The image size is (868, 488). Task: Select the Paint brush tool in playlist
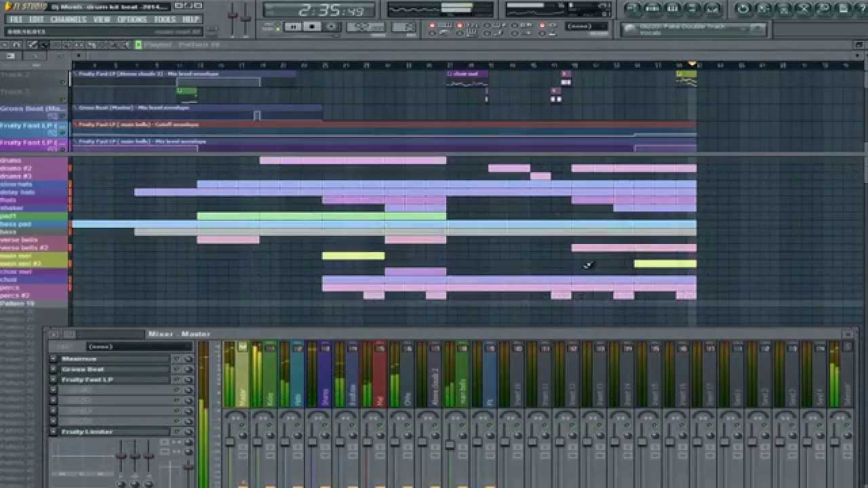pyautogui.click(x=43, y=45)
